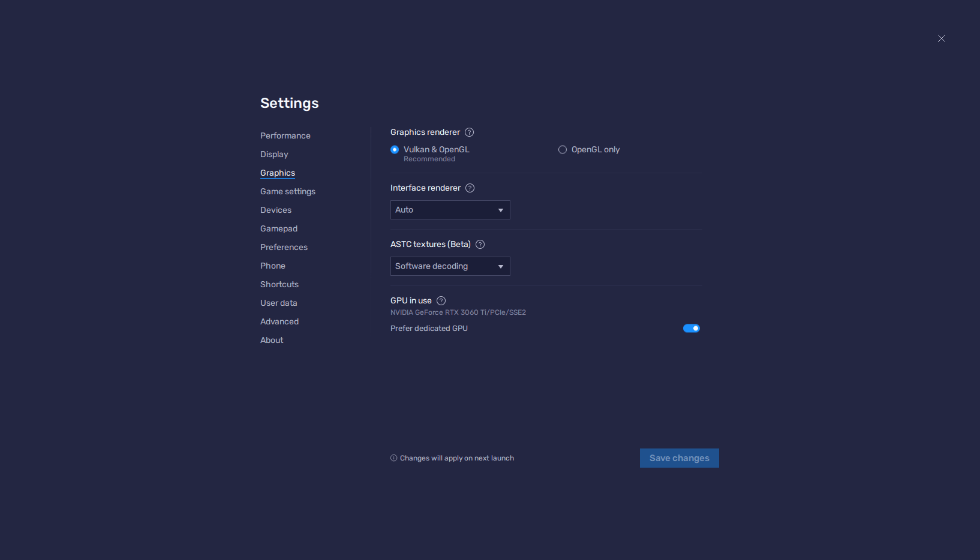Open Advanced settings
The width and height of the screenshot is (980, 560).
tap(279, 322)
